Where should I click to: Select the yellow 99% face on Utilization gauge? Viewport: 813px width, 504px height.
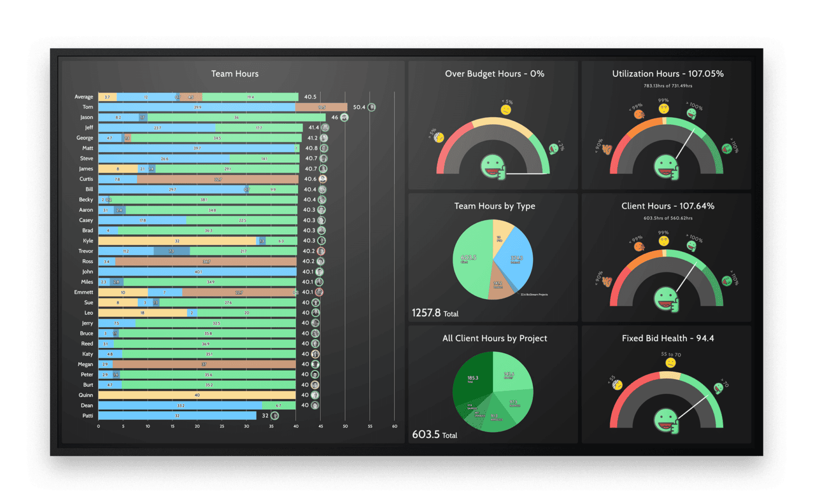click(664, 108)
